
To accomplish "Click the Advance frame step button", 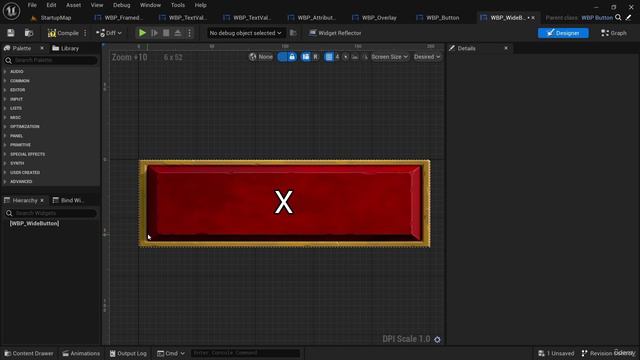I will tap(154, 33).
